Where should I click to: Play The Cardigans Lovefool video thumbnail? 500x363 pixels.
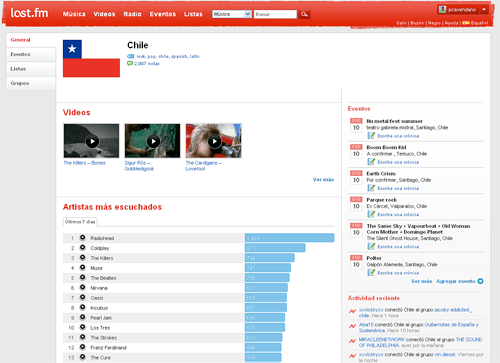tap(214, 141)
